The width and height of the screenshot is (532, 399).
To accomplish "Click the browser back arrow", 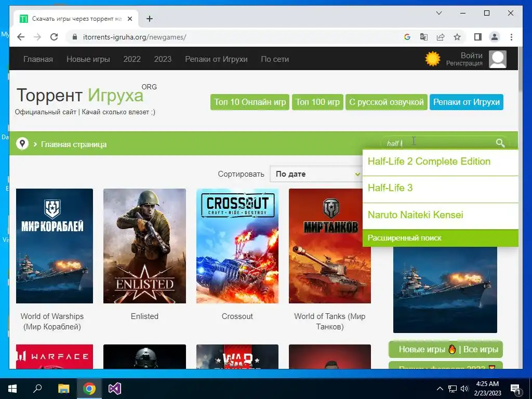I will tap(21, 37).
